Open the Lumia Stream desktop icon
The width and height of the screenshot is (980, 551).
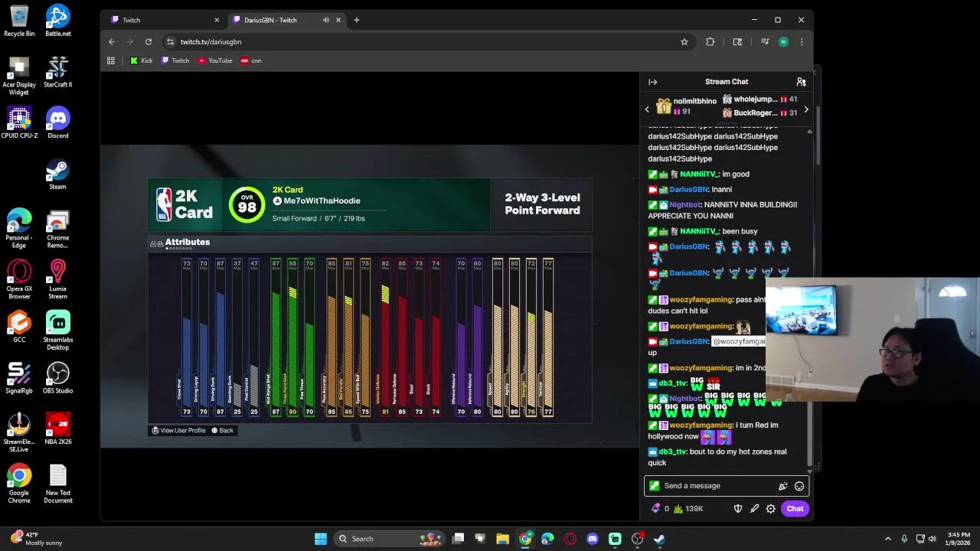click(x=58, y=279)
